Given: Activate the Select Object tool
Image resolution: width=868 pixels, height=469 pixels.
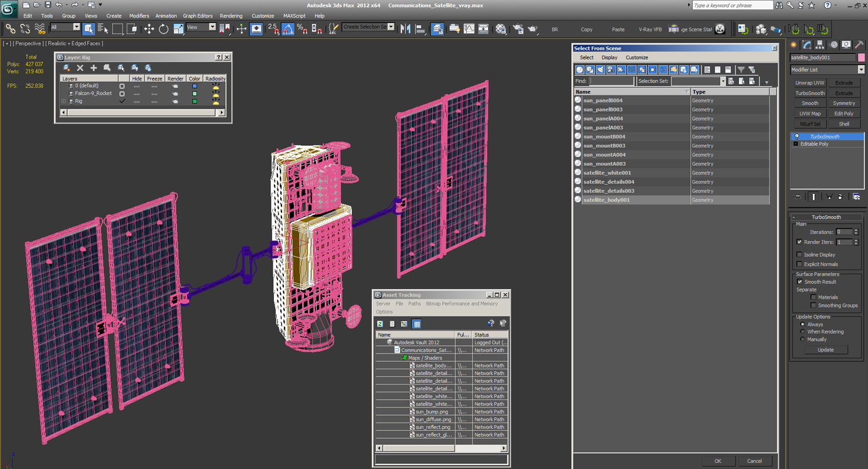Looking at the screenshot, I should pyautogui.click(x=89, y=28).
